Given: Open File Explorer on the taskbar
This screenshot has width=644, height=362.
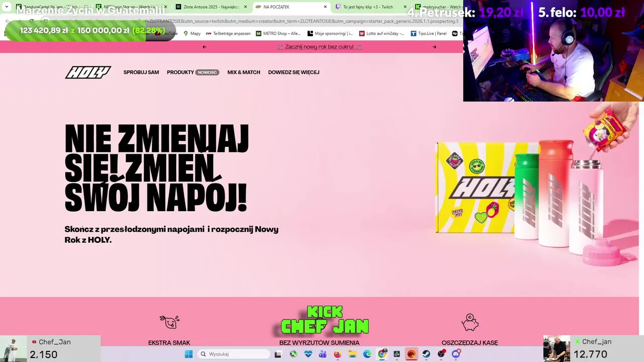Looking at the screenshot, I should pos(353,354).
